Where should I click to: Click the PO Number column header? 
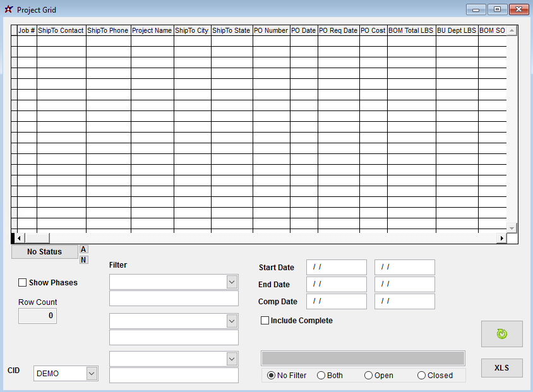[x=271, y=30]
